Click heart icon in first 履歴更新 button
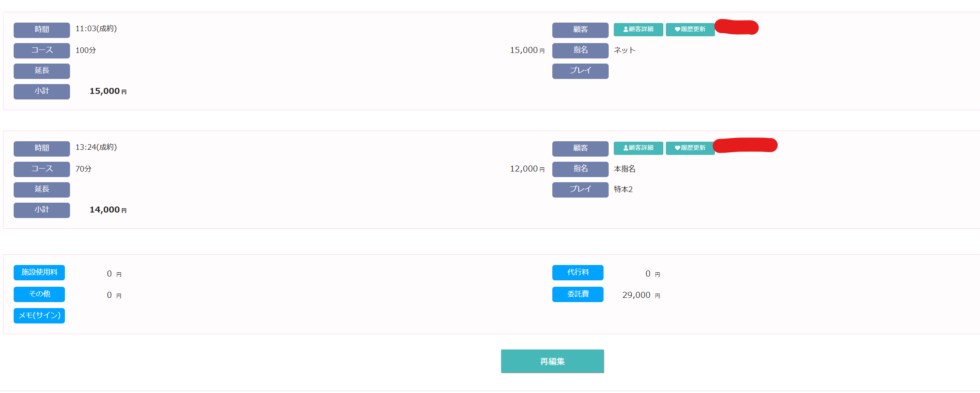Viewport: 980px width, 393px height. [677, 29]
